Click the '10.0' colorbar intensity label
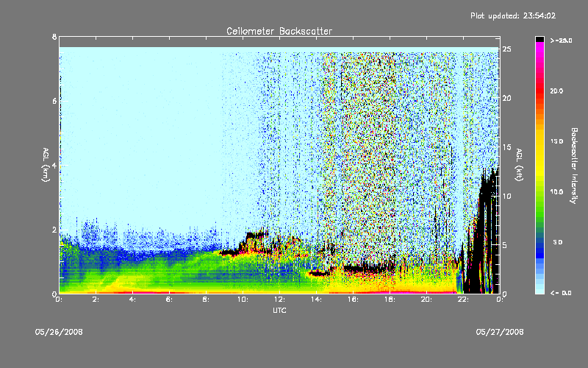 556,192
